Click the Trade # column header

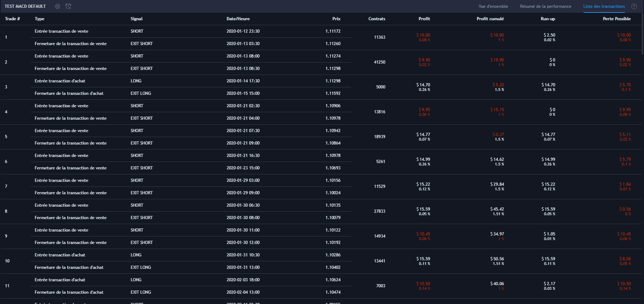point(12,19)
